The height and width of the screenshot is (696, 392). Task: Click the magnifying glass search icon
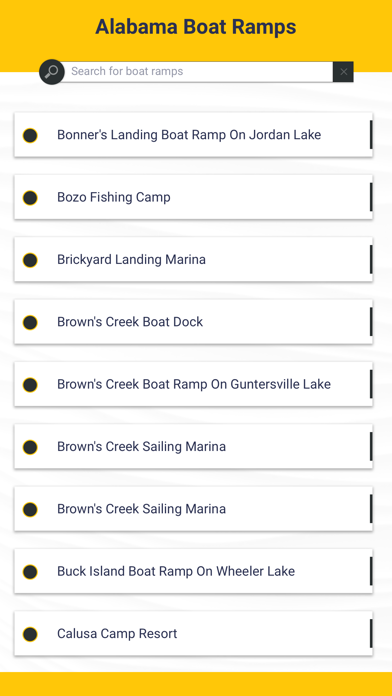pyautogui.click(x=52, y=72)
